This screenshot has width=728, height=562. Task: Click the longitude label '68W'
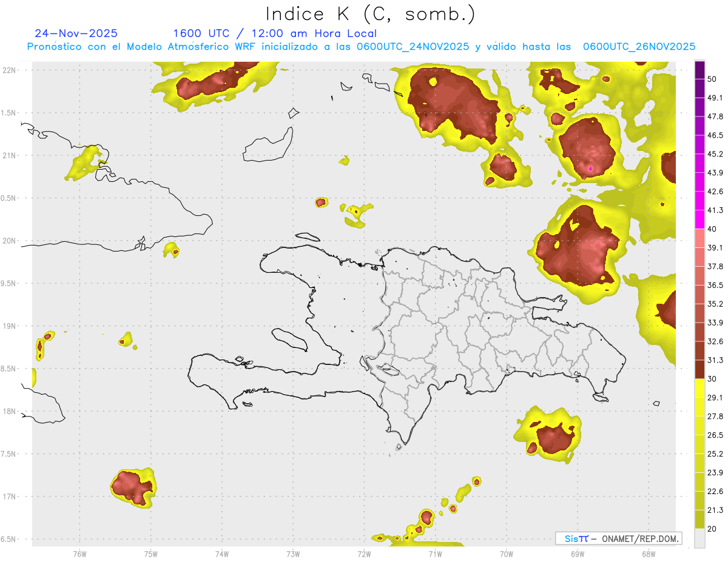tap(649, 554)
